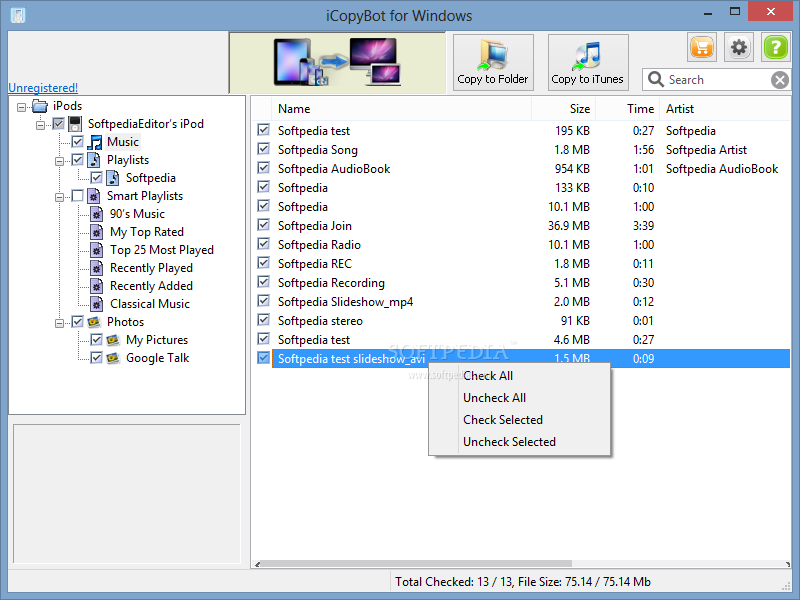Click the 36.9 MB size cell
This screenshot has height=600, width=800.
(x=569, y=226)
